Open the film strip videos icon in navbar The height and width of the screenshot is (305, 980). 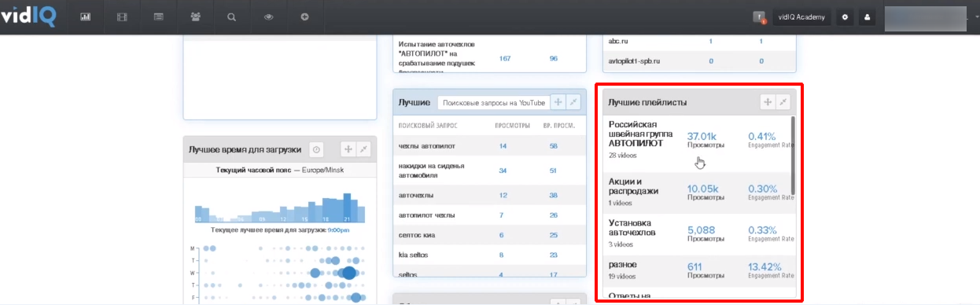122,17
